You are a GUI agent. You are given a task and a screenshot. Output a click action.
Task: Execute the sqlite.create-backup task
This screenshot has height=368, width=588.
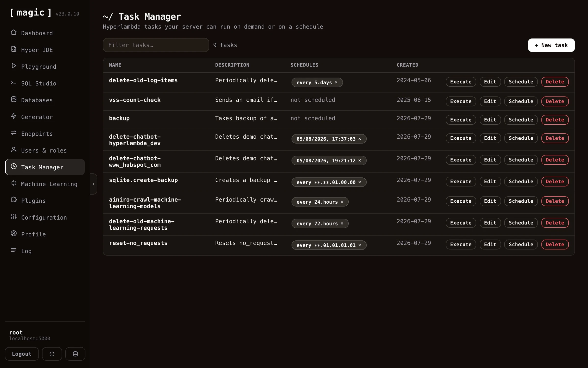pos(461,182)
